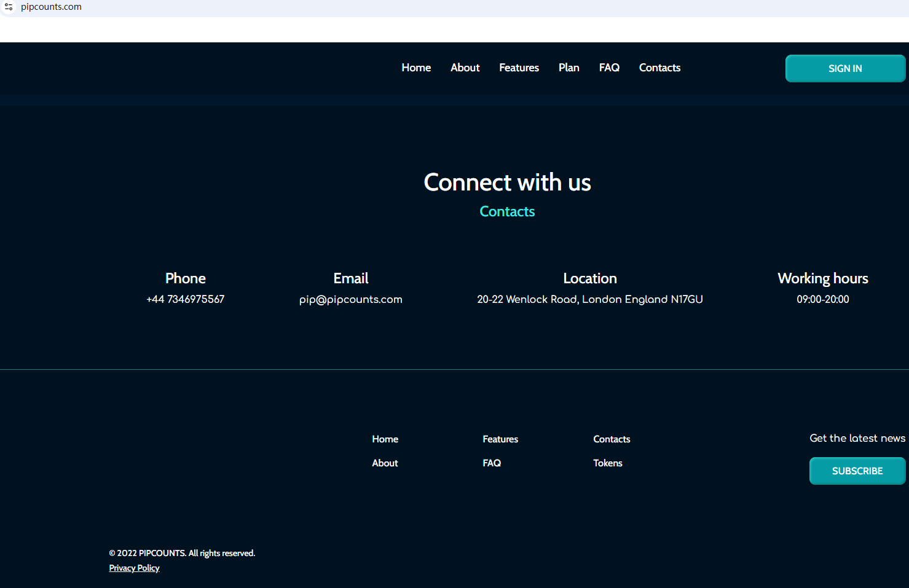The image size is (909, 588).
Task: Go to Tokens in the footer
Action: [x=607, y=463]
